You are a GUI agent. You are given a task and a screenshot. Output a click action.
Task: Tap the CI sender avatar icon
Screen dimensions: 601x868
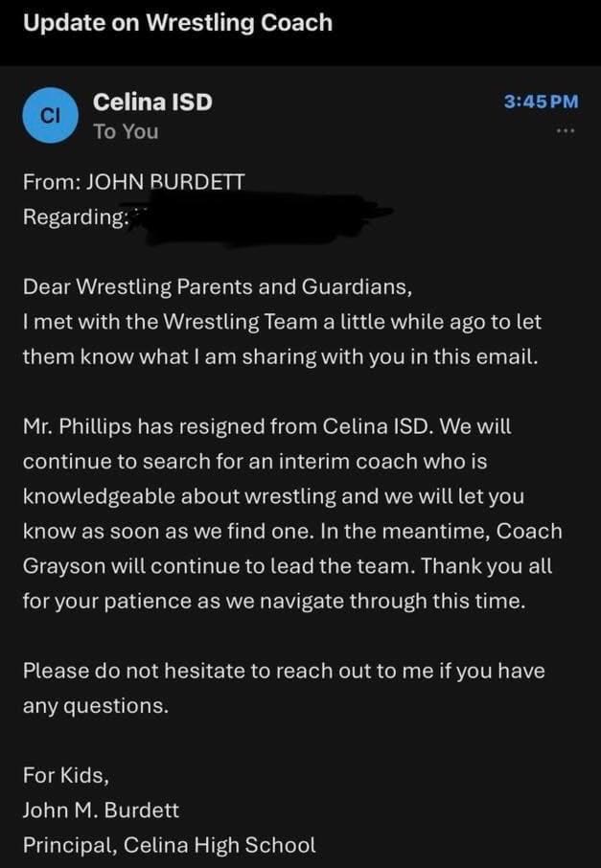tap(49, 116)
